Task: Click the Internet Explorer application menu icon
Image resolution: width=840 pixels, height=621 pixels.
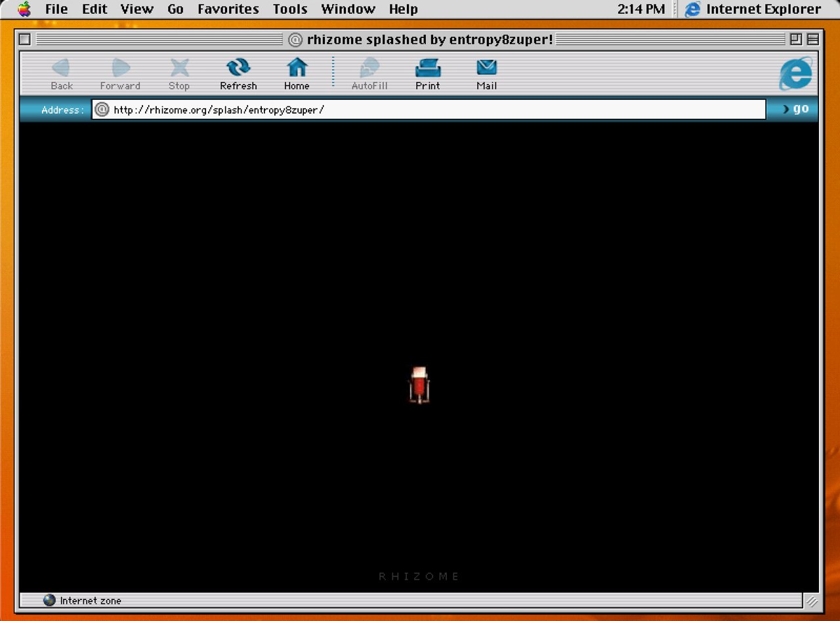Action: point(692,9)
